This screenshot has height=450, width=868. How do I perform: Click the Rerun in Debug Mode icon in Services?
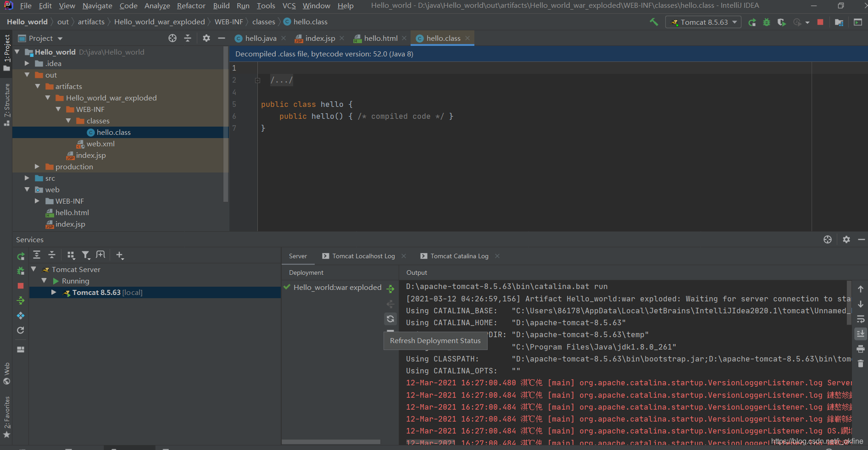point(21,271)
